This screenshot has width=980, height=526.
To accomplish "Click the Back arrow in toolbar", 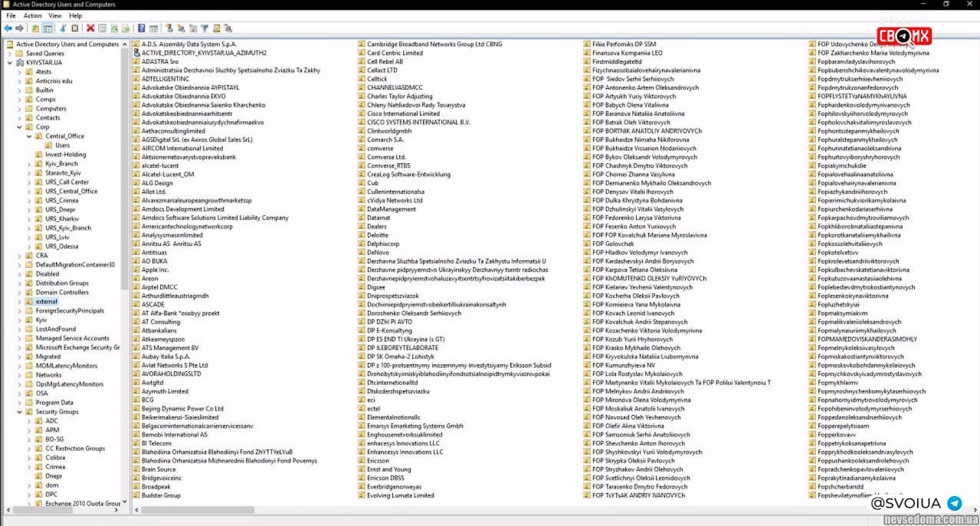I will (8, 28).
